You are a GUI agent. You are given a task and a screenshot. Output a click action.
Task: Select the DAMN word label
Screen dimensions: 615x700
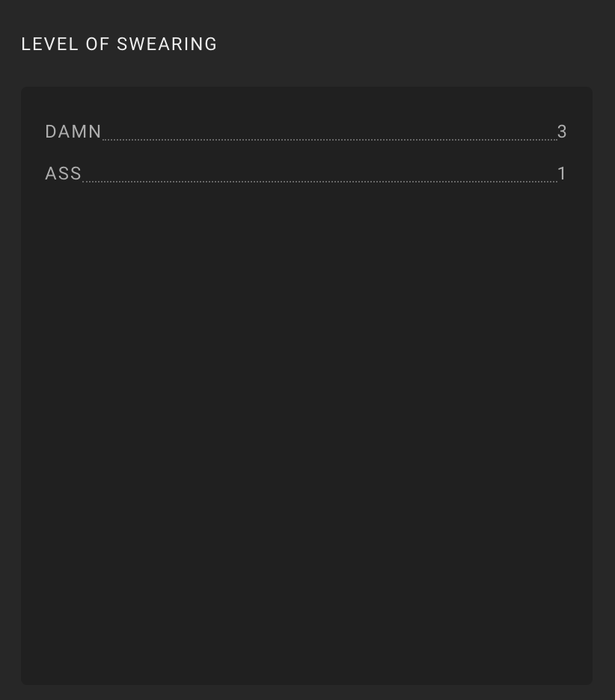pos(73,132)
